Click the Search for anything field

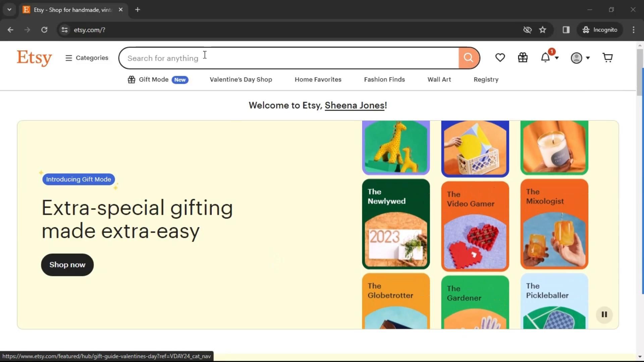point(288,58)
